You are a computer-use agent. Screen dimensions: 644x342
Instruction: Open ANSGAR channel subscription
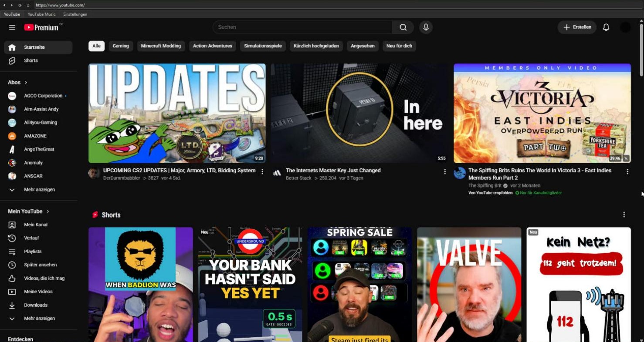point(38,176)
